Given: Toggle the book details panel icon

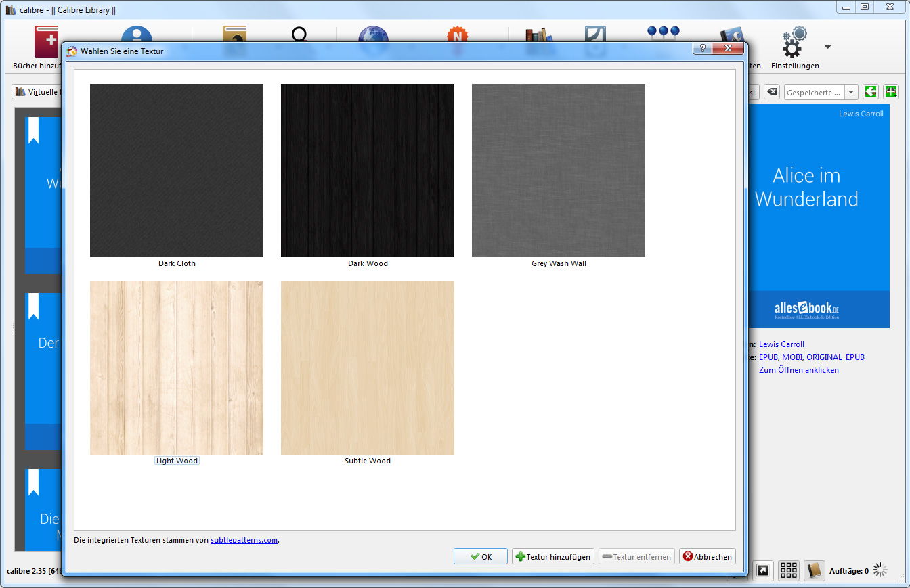Looking at the screenshot, I should click(815, 570).
